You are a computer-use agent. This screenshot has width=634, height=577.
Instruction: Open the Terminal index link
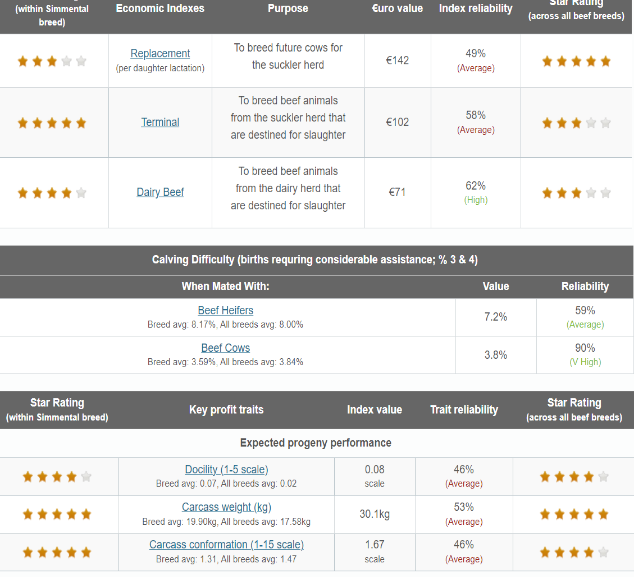point(160,122)
